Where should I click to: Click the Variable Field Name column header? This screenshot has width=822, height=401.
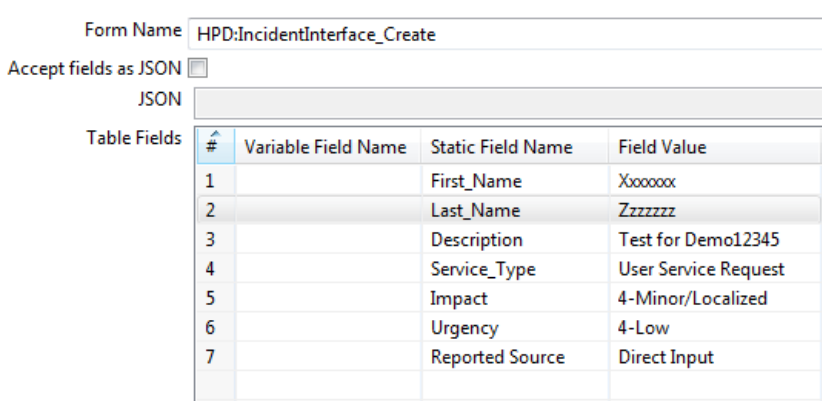pyautogui.click(x=326, y=147)
